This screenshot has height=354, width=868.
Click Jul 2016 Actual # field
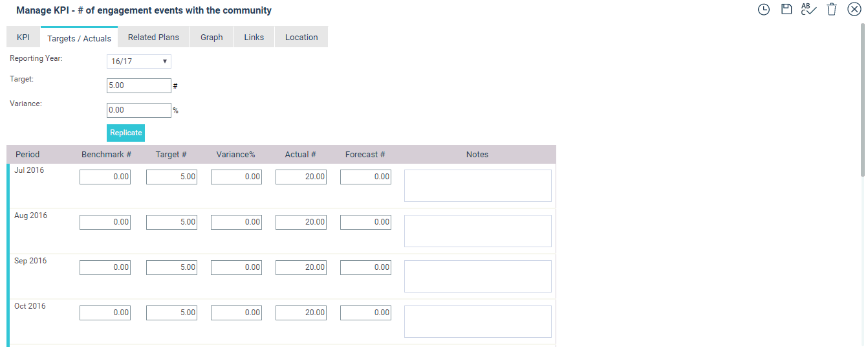[x=301, y=177]
